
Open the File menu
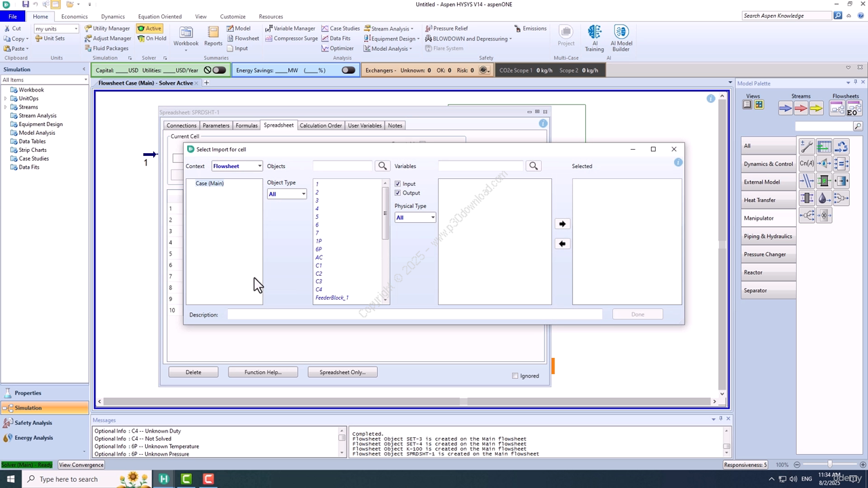pos(12,16)
